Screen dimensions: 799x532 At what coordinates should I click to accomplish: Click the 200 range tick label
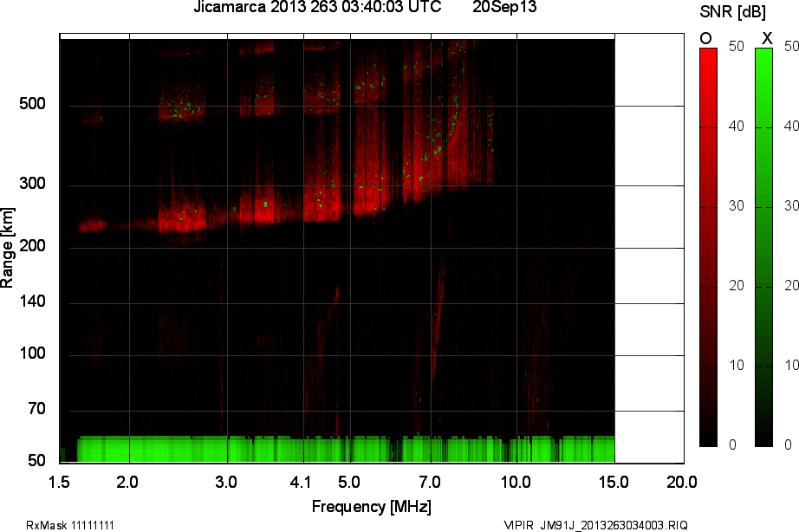coord(32,245)
